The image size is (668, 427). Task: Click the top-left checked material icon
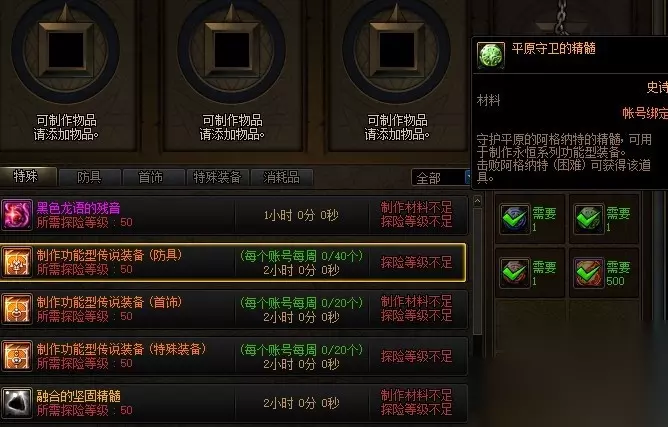point(515,219)
